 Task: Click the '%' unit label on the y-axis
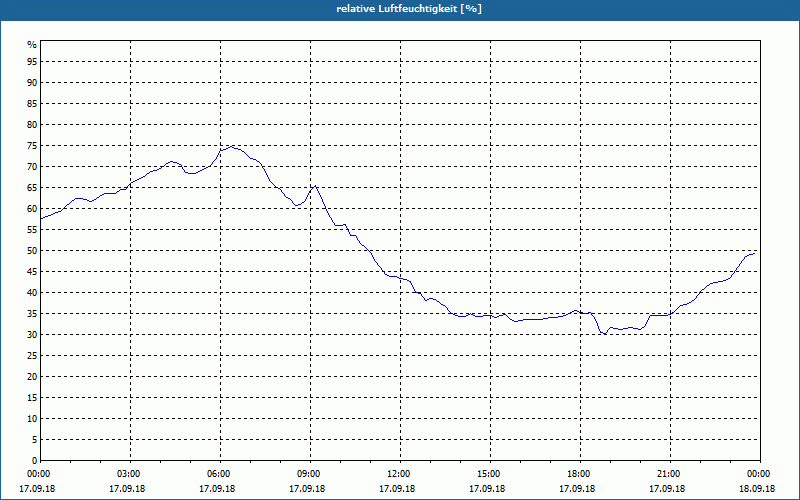coord(32,45)
